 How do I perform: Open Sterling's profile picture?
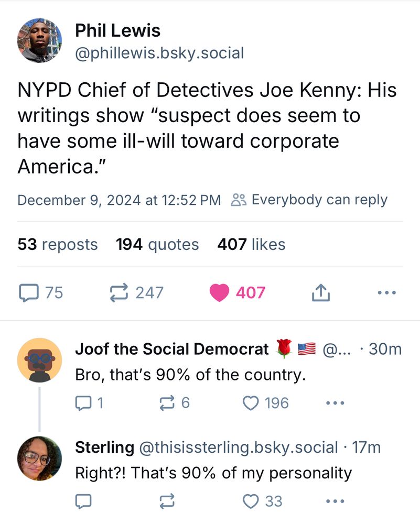click(39, 458)
